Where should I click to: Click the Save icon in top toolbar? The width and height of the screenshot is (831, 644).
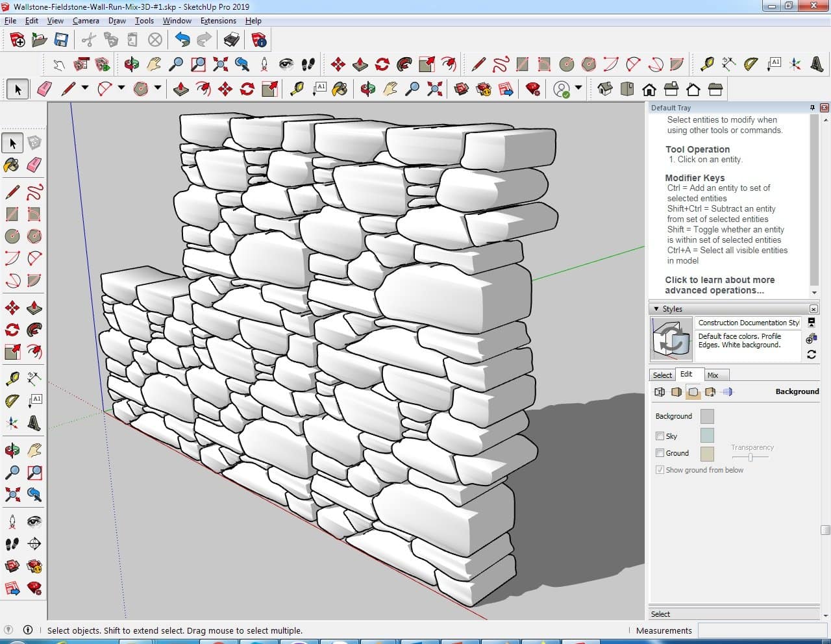click(61, 40)
